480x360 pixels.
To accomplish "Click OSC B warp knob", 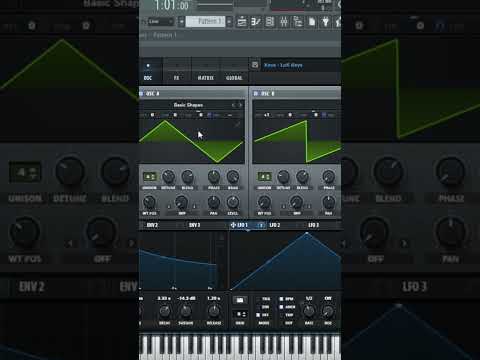I will 296,202.
